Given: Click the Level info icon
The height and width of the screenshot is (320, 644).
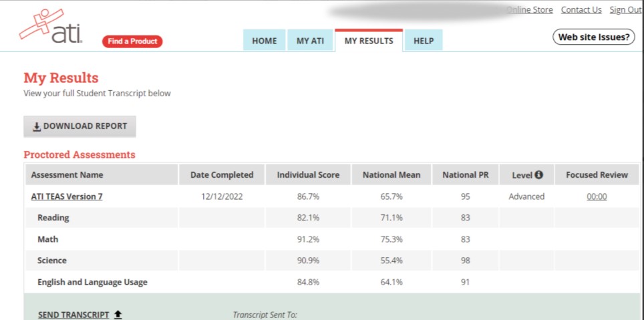Looking at the screenshot, I should point(539,174).
